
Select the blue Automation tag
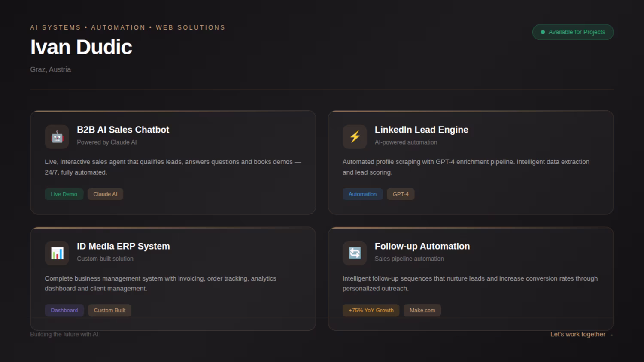362,194
